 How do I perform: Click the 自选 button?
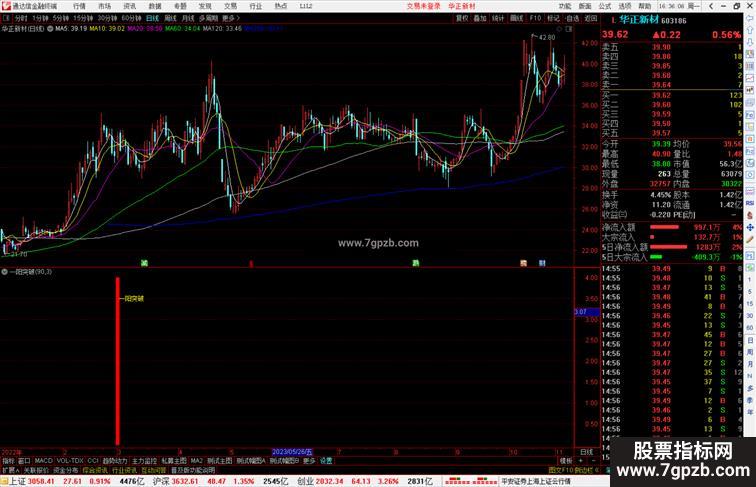pyautogui.click(x=572, y=18)
